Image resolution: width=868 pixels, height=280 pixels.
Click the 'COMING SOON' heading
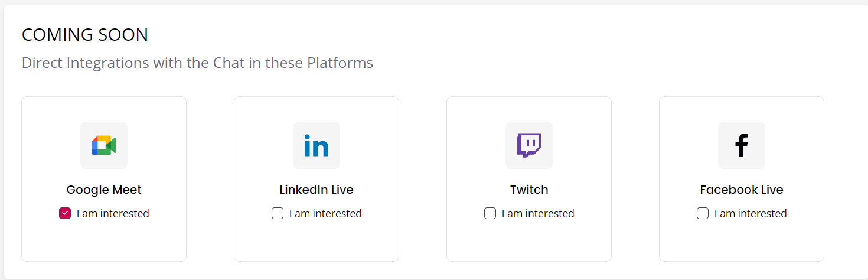click(x=85, y=35)
